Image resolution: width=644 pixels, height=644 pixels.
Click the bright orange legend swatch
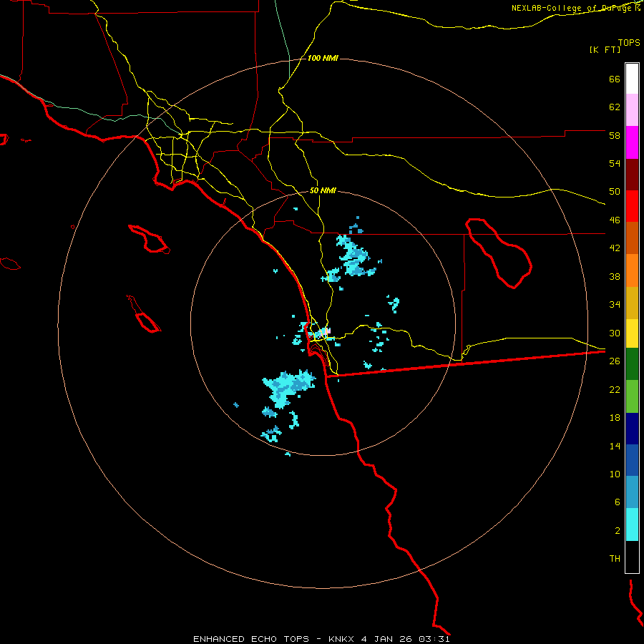[x=632, y=270]
